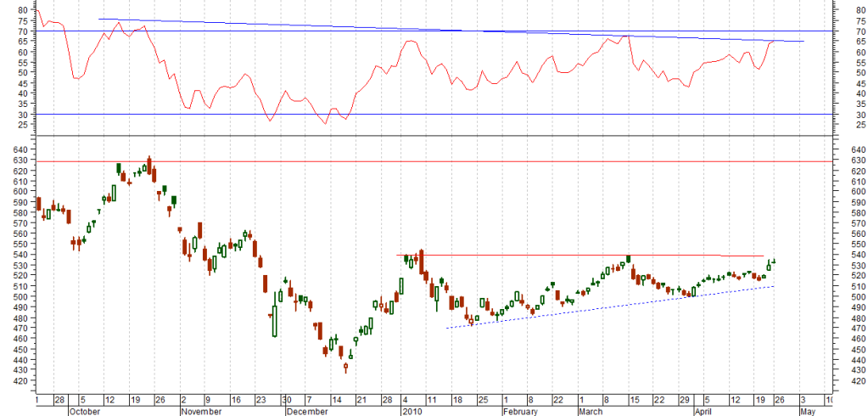Click the 80 value on left oscillator axis

coord(23,10)
